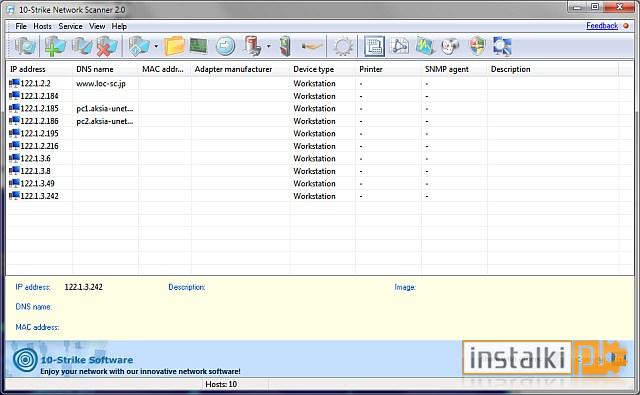
Task: Click the network diagram document toolbar icon
Action: click(x=400, y=46)
